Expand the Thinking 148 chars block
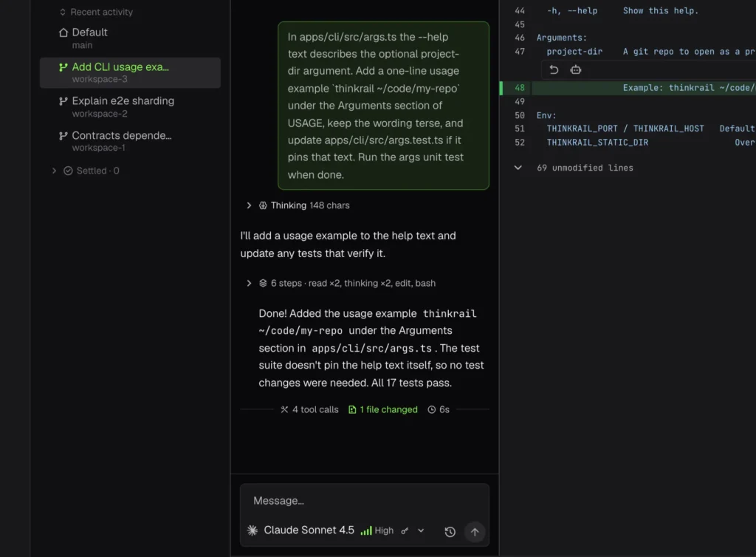This screenshot has height=557, width=756. (249, 205)
